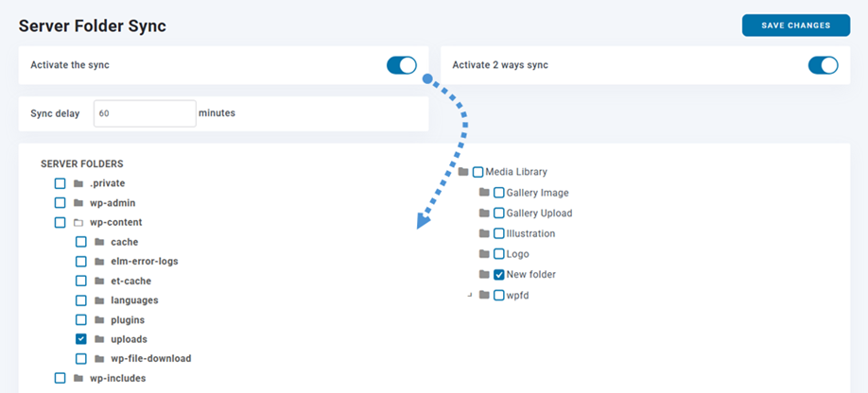
Task: Open the Gallery Upload folder label
Action: coord(539,214)
